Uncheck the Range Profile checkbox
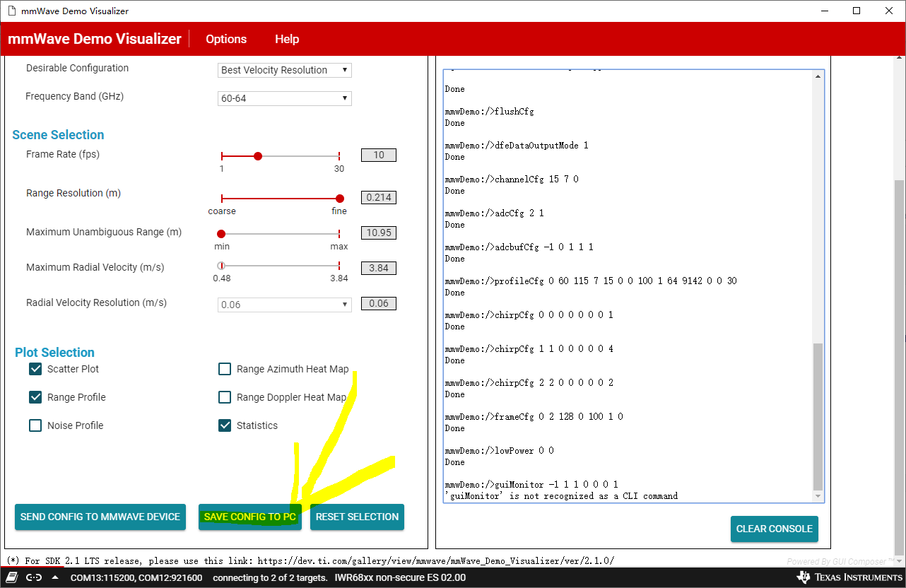 [x=35, y=397]
